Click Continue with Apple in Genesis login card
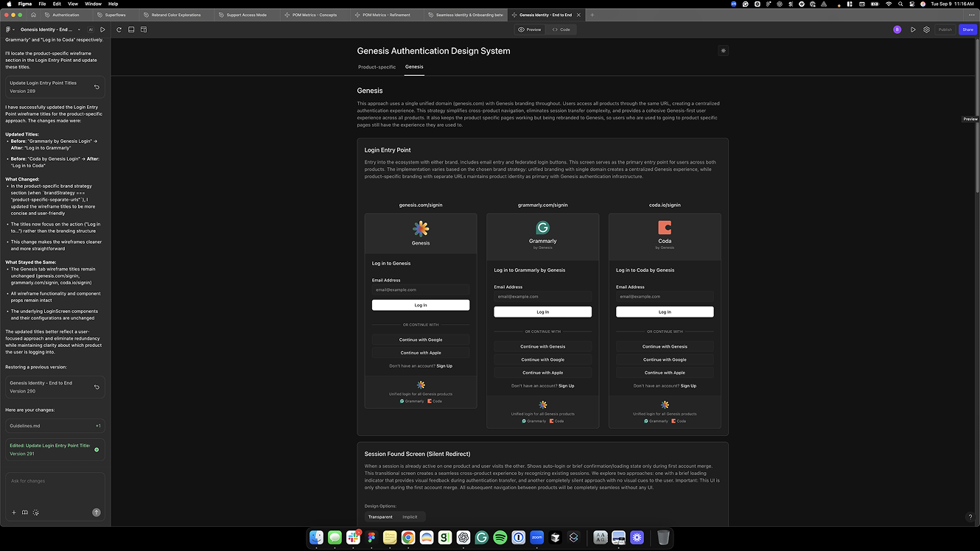The width and height of the screenshot is (980, 551). click(x=421, y=353)
